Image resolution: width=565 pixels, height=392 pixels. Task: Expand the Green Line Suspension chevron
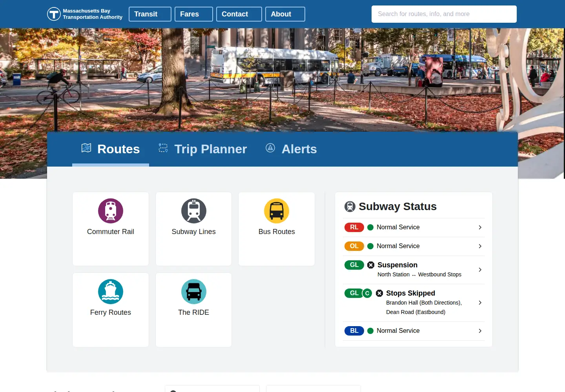[480, 270]
